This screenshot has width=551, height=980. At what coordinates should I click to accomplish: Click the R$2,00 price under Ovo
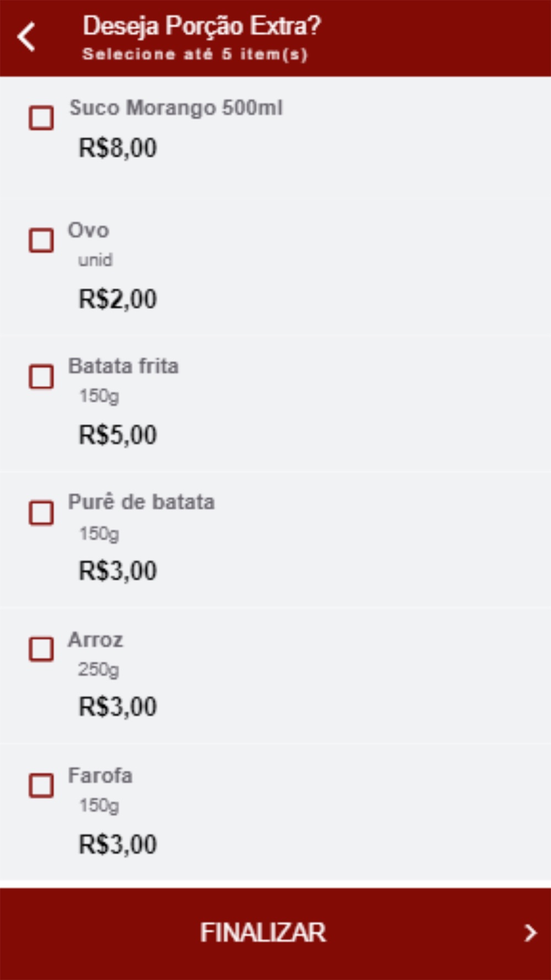(x=118, y=299)
